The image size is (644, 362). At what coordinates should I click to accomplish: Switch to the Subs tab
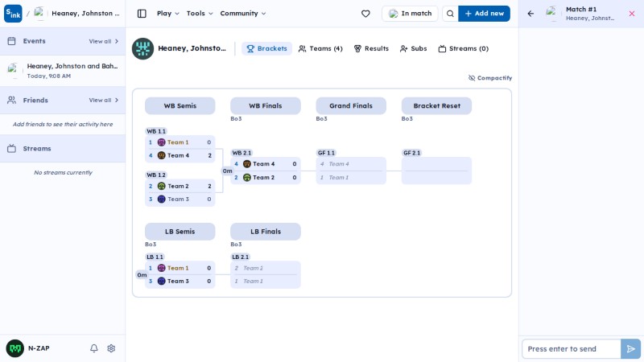[414, 48]
